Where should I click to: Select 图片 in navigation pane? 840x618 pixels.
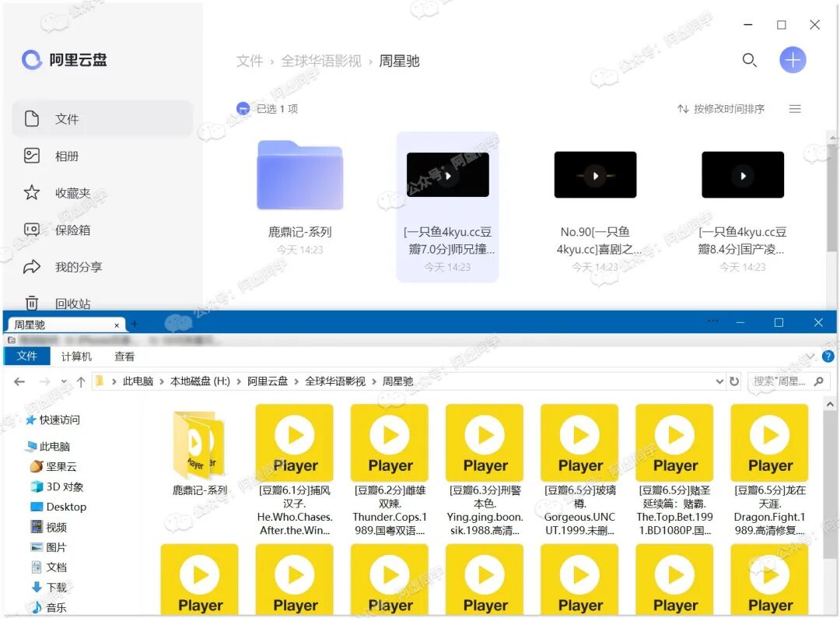tap(49, 546)
